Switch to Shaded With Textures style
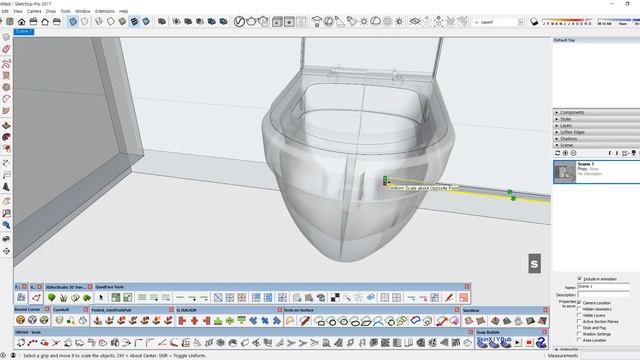The height and width of the screenshot is (360, 640). 134,22
